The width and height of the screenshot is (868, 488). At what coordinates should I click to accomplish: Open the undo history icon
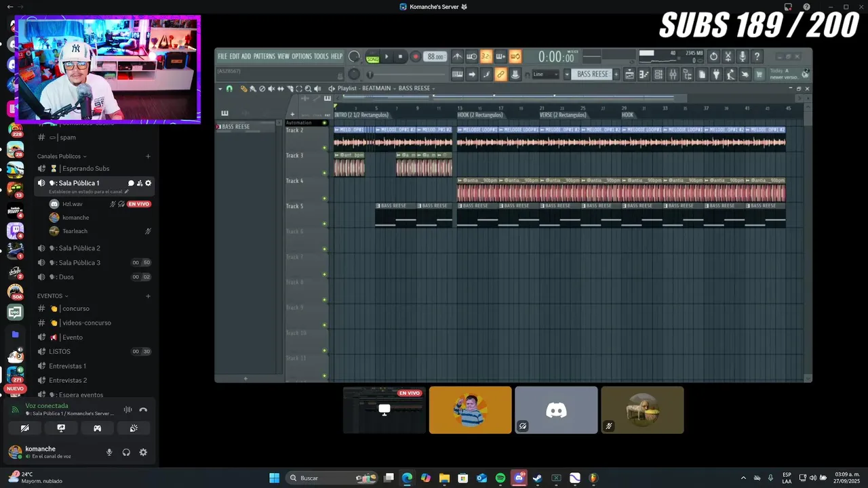714,57
